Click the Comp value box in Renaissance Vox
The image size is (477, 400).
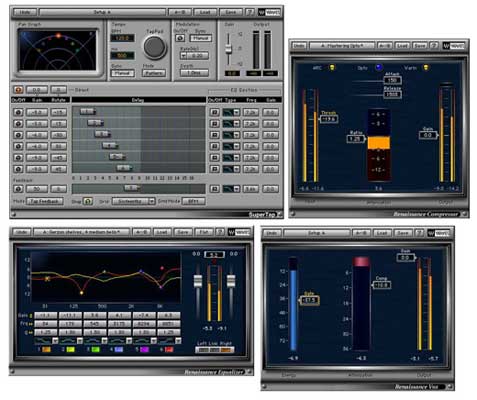pos(382,285)
